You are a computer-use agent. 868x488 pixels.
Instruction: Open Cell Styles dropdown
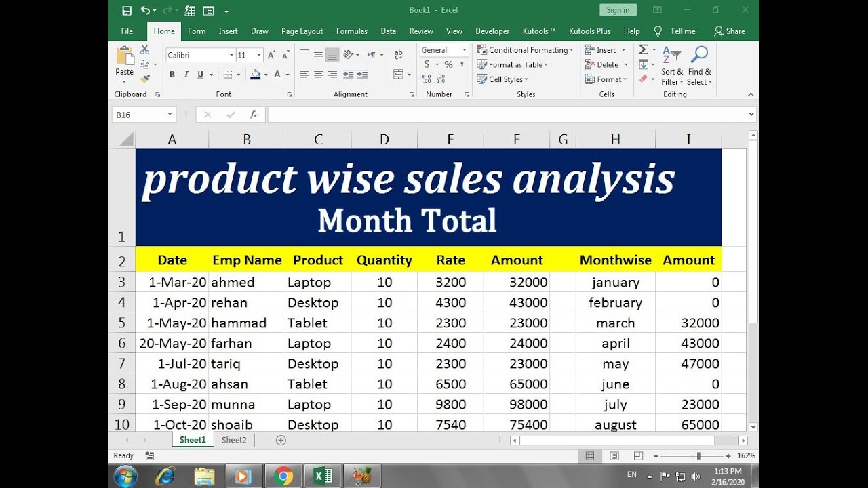[x=502, y=79]
